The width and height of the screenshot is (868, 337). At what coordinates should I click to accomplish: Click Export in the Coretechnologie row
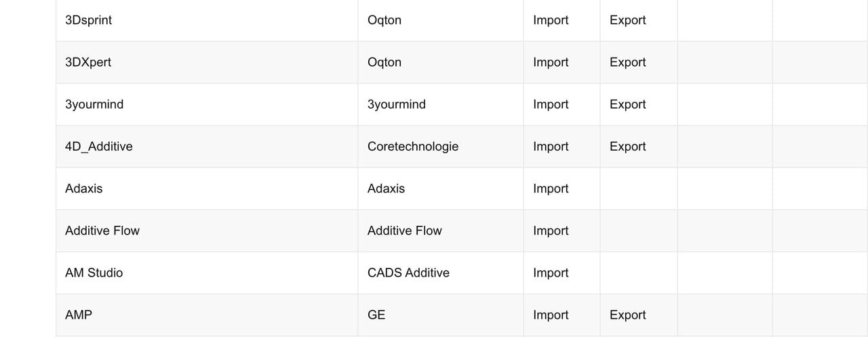pyautogui.click(x=627, y=146)
